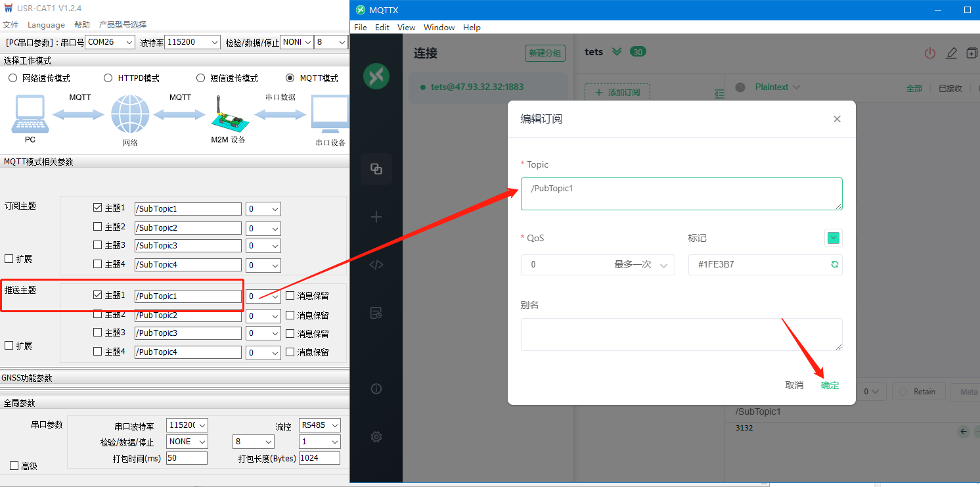Toggle 消息保留 checkbox for PubTopic1
This screenshot has height=487, width=980.
click(290, 296)
